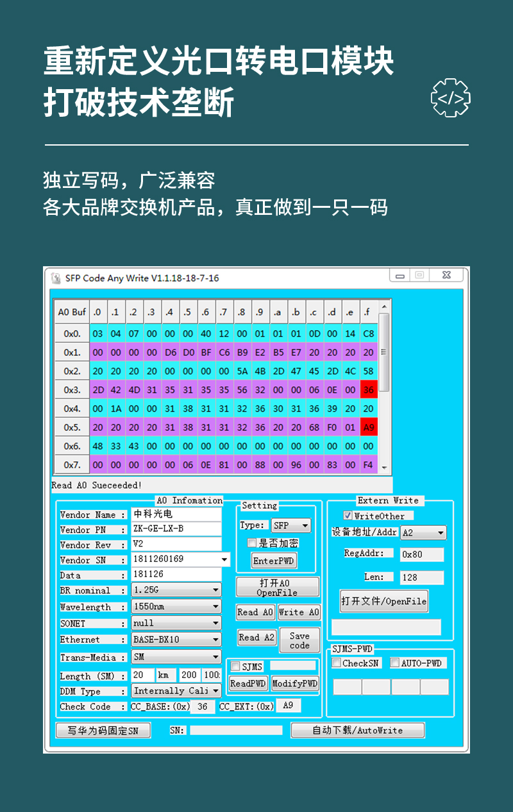Click the code gear icon in the banner
Screen dimensions: 513x812
tap(450, 98)
